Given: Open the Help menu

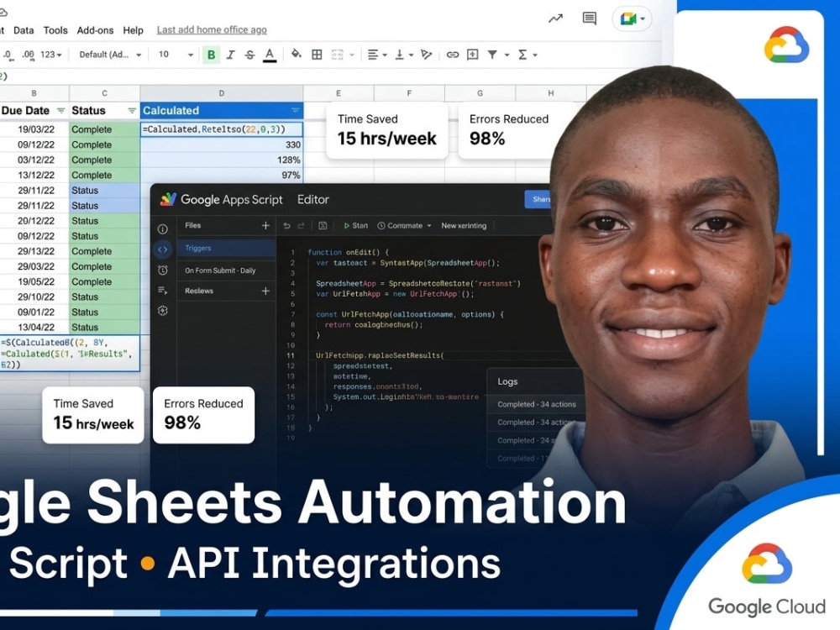Looking at the screenshot, I should click(133, 30).
